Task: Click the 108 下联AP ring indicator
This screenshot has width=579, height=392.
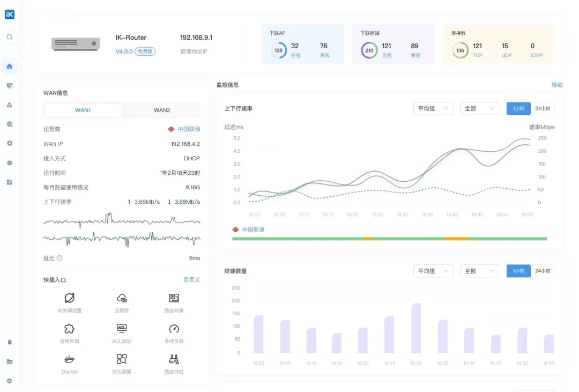Action: pos(278,50)
